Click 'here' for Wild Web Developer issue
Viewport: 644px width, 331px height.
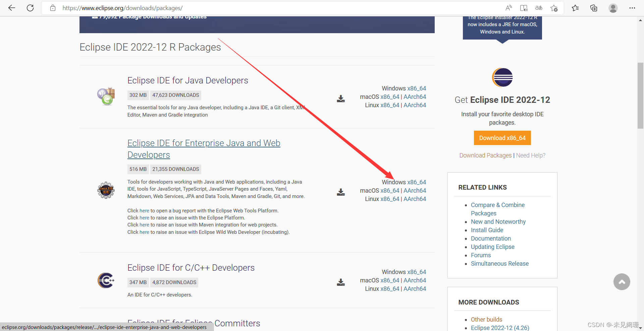pyautogui.click(x=144, y=232)
